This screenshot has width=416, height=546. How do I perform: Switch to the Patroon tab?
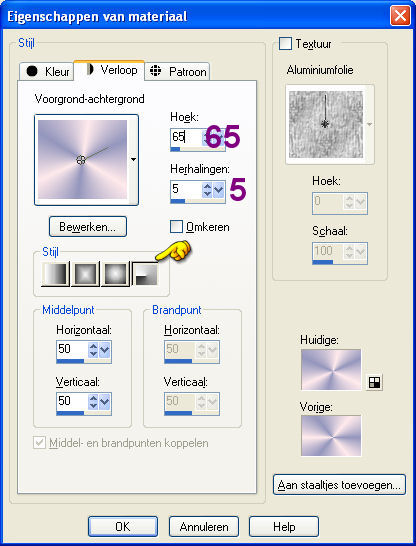tap(178, 71)
